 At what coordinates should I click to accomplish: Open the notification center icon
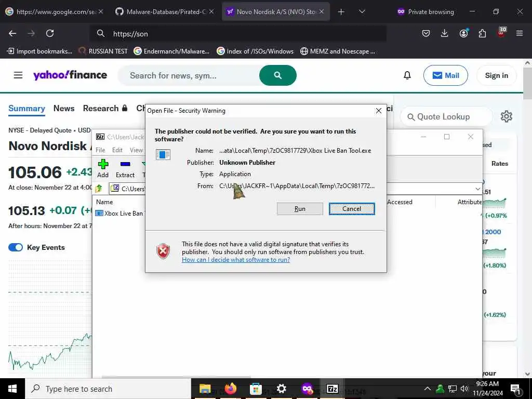[516, 389]
